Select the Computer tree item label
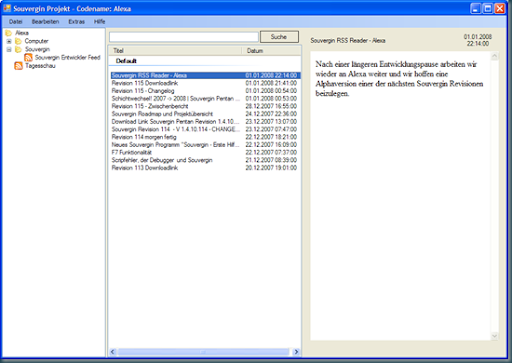This screenshot has width=512, height=363. pyautogui.click(x=36, y=41)
